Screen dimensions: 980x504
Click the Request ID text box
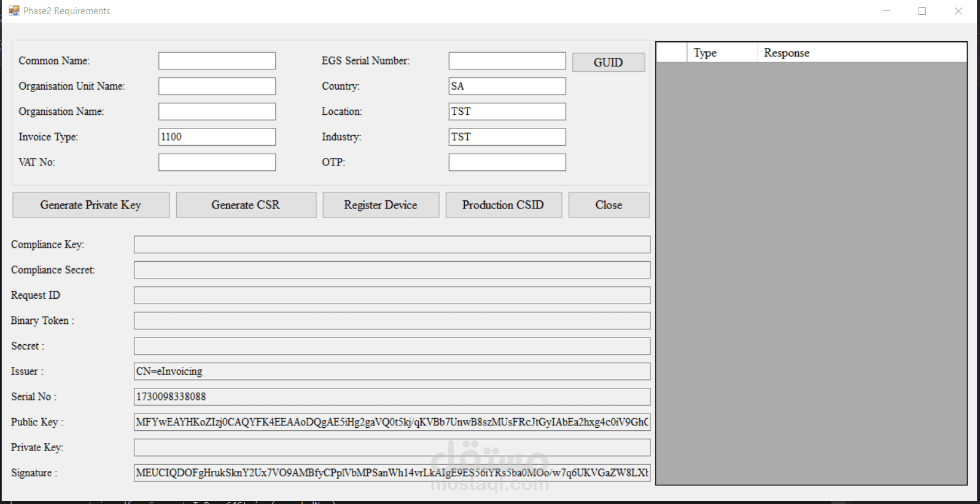[x=392, y=295]
